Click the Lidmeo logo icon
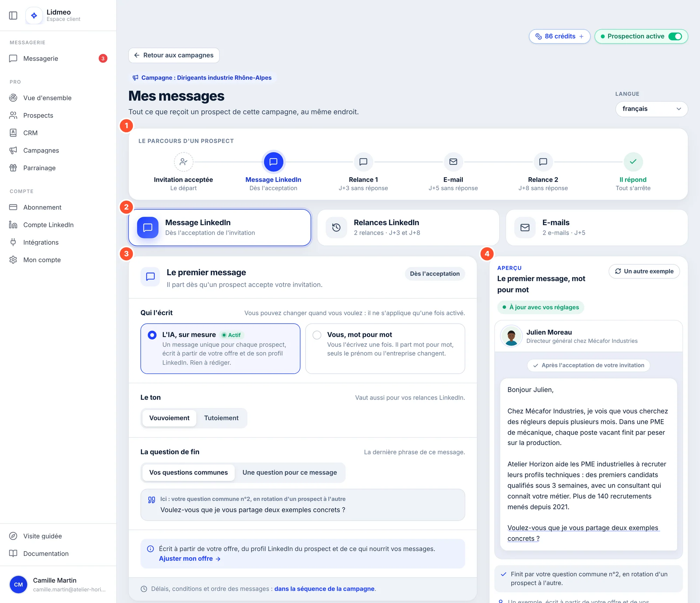Screen dimensions: 700x603 34,15
